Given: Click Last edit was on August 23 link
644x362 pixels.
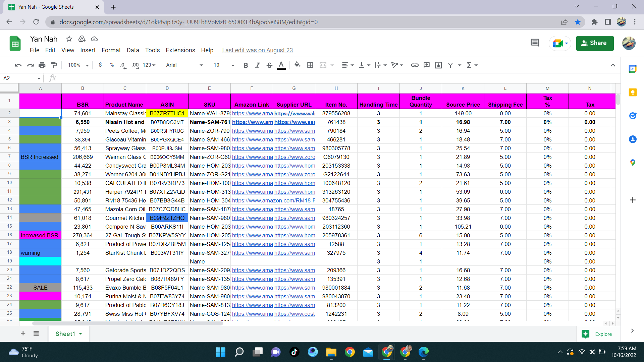Looking at the screenshot, I should point(257,50).
